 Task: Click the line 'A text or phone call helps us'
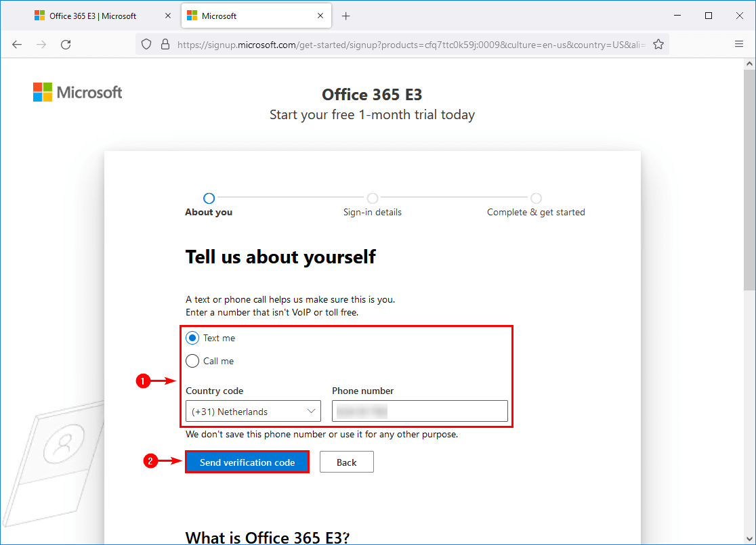(290, 299)
